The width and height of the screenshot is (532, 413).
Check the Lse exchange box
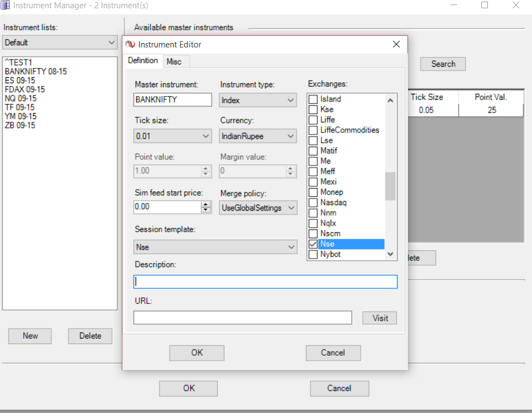pos(313,141)
